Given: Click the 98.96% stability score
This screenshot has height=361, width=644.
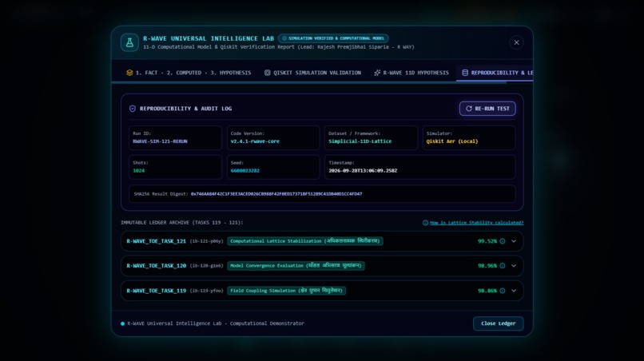Looking at the screenshot, I should pyautogui.click(x=487, y=266).
